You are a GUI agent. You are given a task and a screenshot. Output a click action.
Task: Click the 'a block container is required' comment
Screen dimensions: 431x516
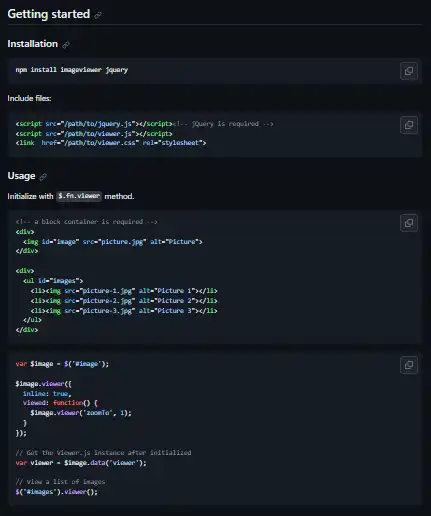(86, 222)
